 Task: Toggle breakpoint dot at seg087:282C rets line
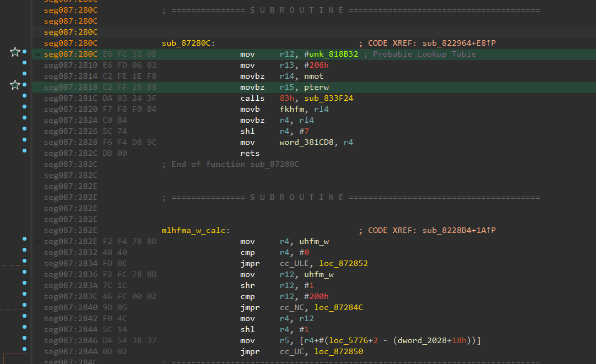tap(24, 150)
